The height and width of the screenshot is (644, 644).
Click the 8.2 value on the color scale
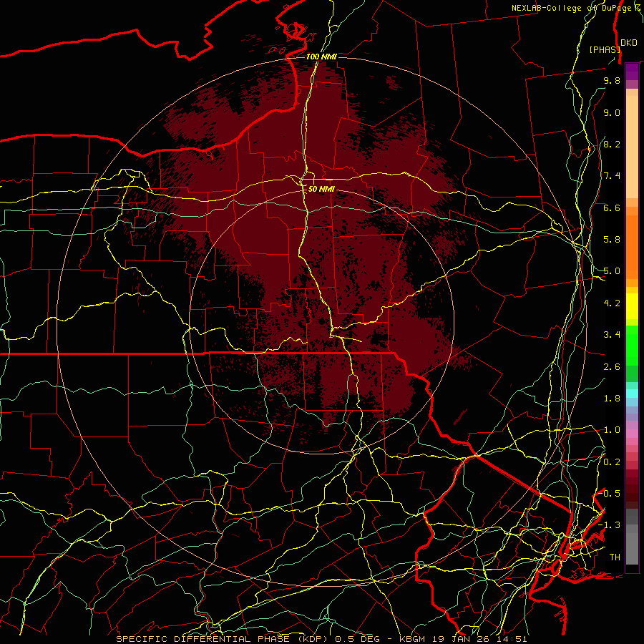tap(612, 144)
